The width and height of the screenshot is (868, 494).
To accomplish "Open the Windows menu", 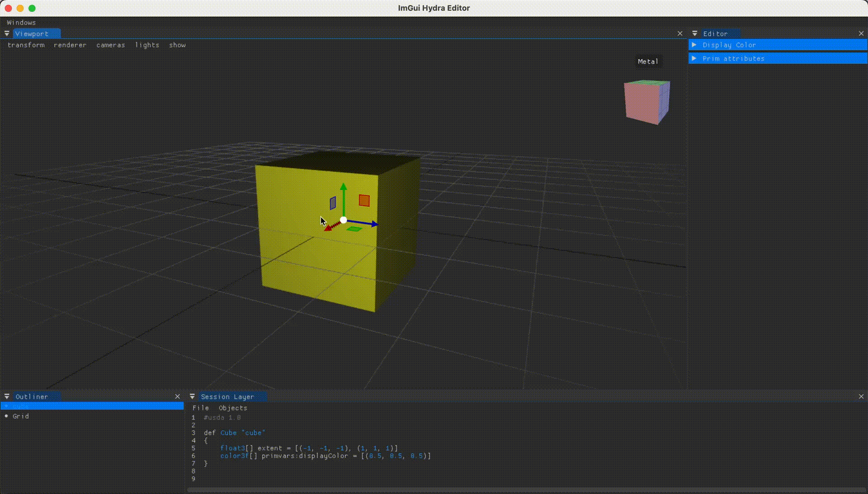I will tap(21, 23).
